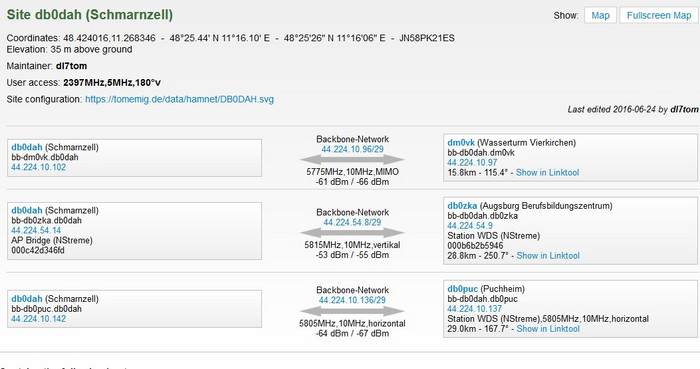Open the db0zka Augsburg site link
This screenshot has width=700, height=369.
462,206
